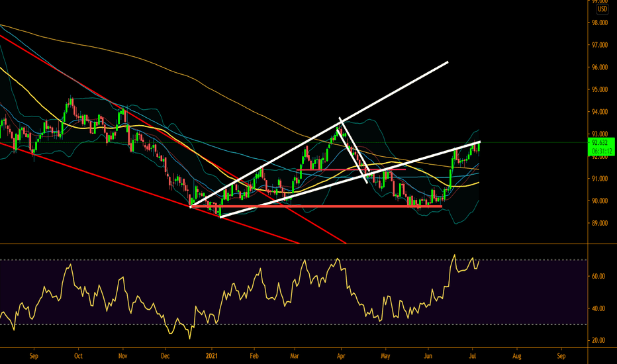617x364 pixels.
Task: Click the 60.00 RSI scale label
Action: point(598,277)
